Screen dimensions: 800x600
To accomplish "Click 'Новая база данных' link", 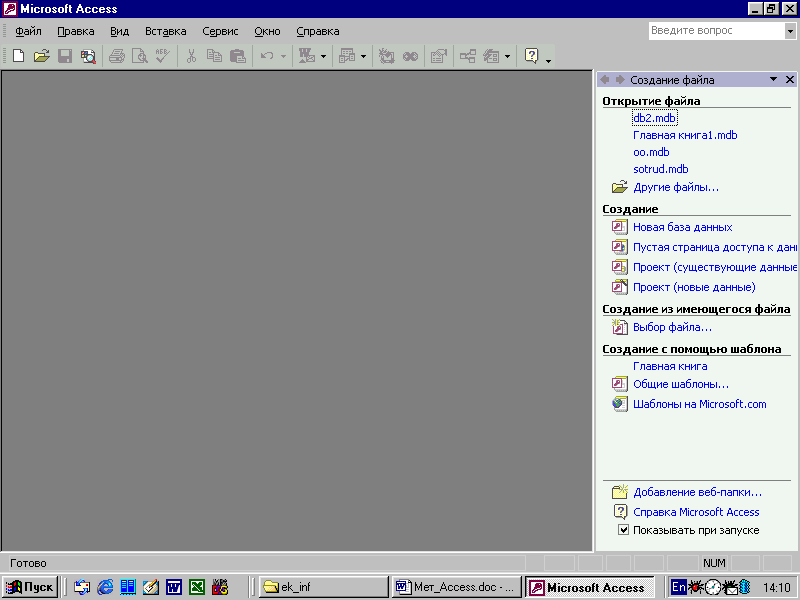I will point(683,227).
